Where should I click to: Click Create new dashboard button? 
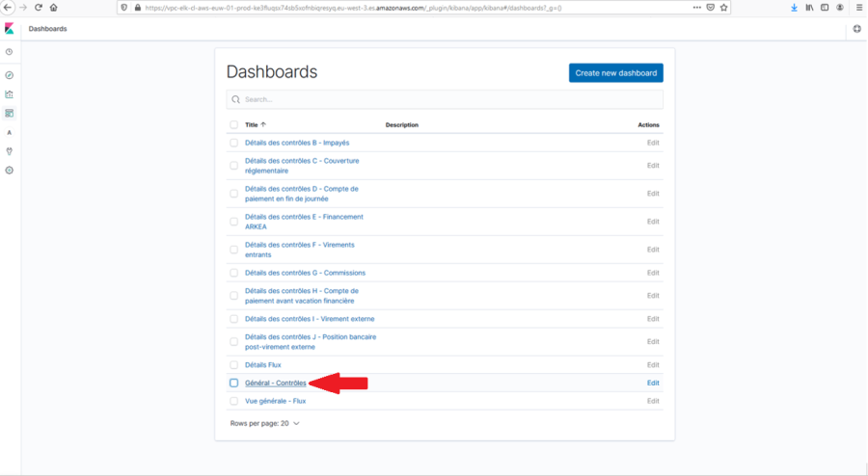click(615, 73)
